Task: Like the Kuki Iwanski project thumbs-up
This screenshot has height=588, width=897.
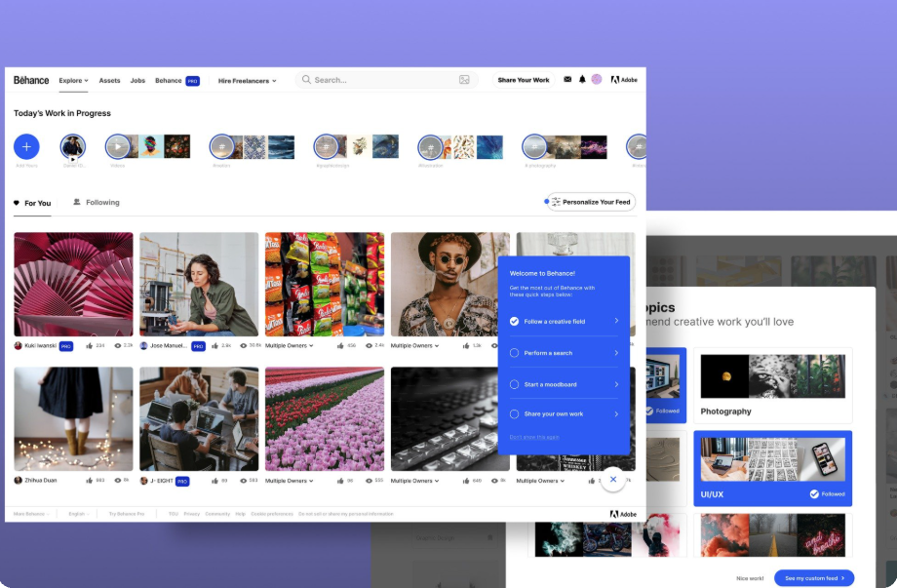Action: pyautogui.click(x=90, y=345)
